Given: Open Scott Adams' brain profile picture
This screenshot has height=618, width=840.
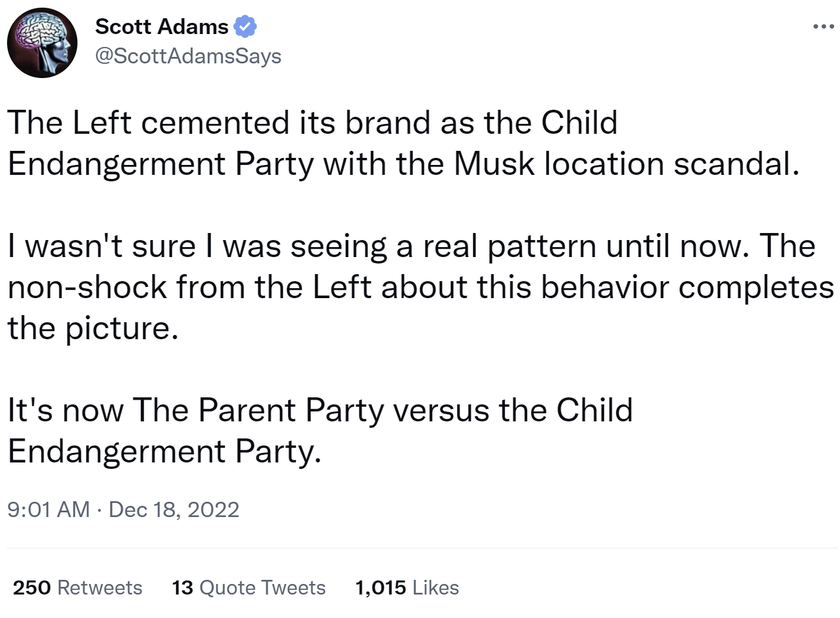Looking at the screenshot, I should pyautogui.click(x=42, y=42).
